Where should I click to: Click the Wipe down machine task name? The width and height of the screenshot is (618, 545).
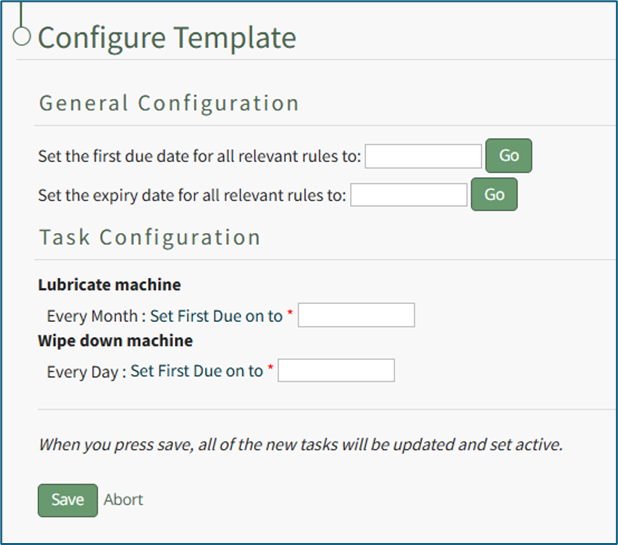tap(115, 341)
